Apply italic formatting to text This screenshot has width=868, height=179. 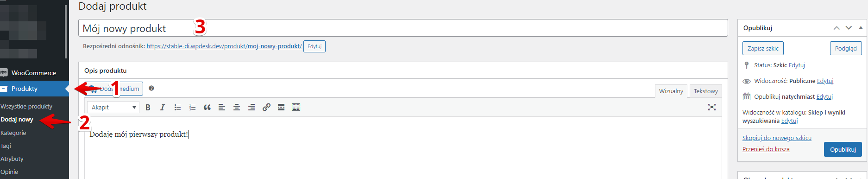pyautogui.click(x=163, y=107)
